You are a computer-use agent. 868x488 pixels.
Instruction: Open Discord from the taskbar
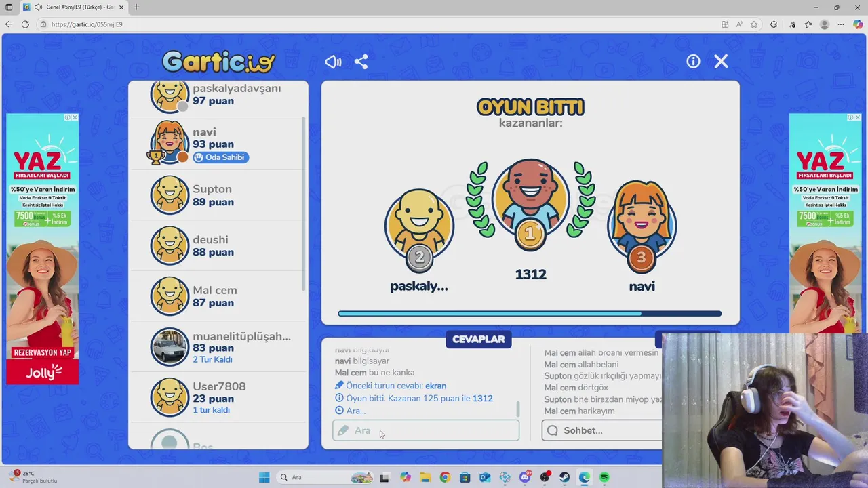click(525, 477)
